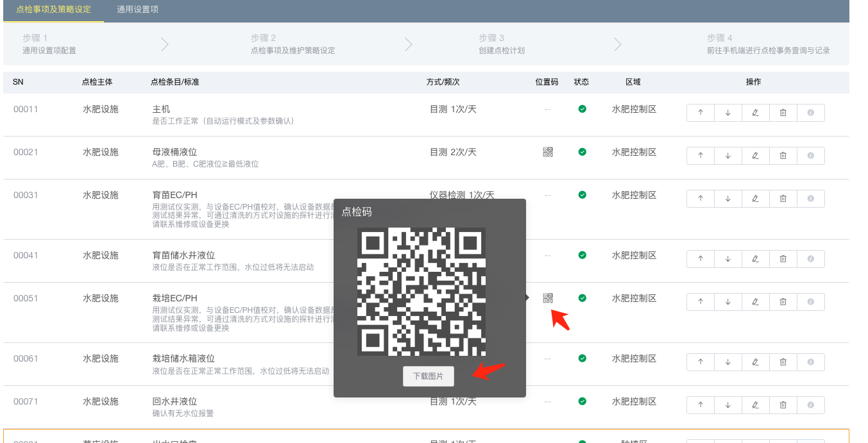Go to 步骤 1 通用设置项配置

[x=49, y=44]
